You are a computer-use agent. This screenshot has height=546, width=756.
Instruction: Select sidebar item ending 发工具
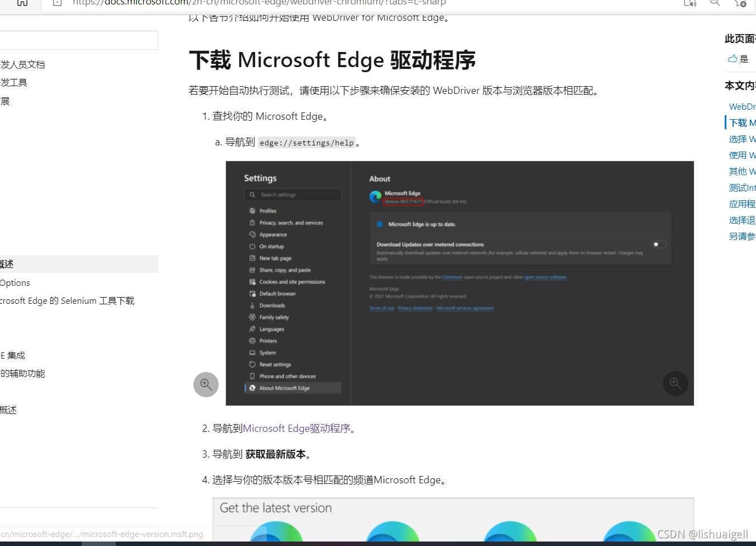tap(13, 82)
